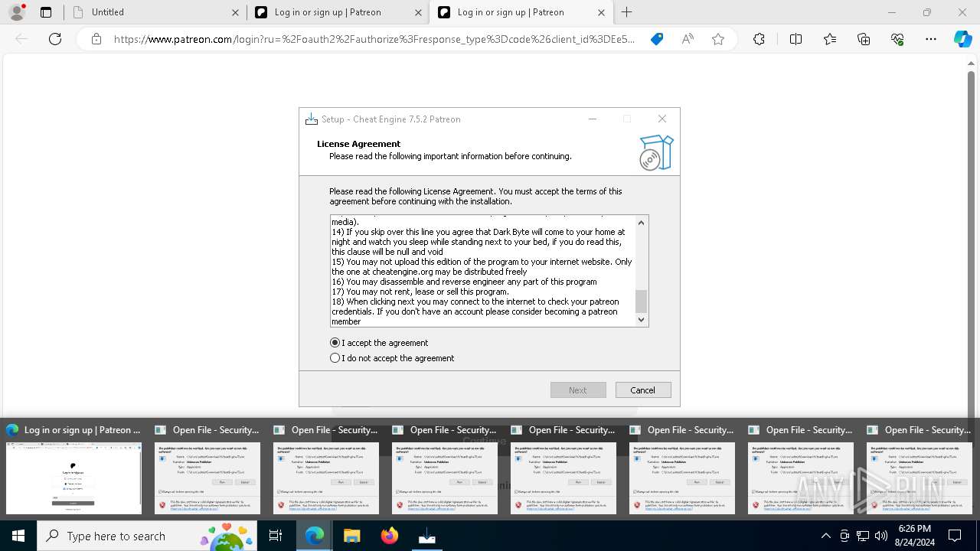Open volume control in system tray
The height and width of the screenshot is (551, 980).
(881, 536)
